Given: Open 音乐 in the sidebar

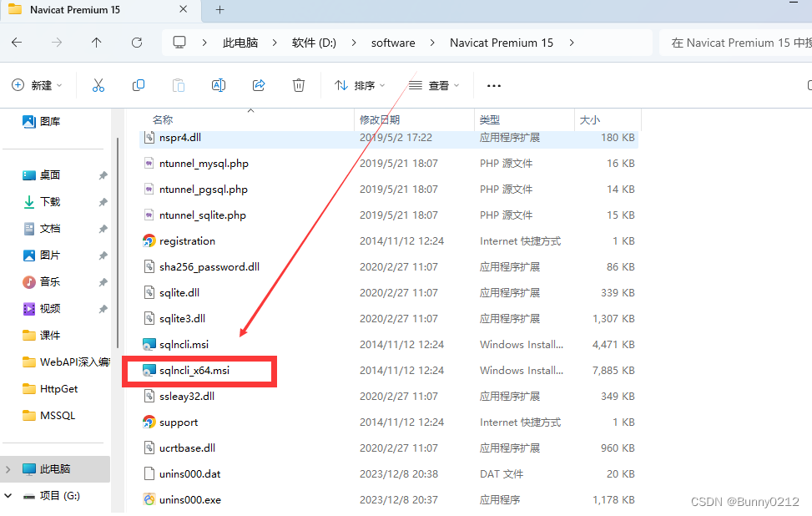Looking at the screenshot, I should [x=42, y=282].
